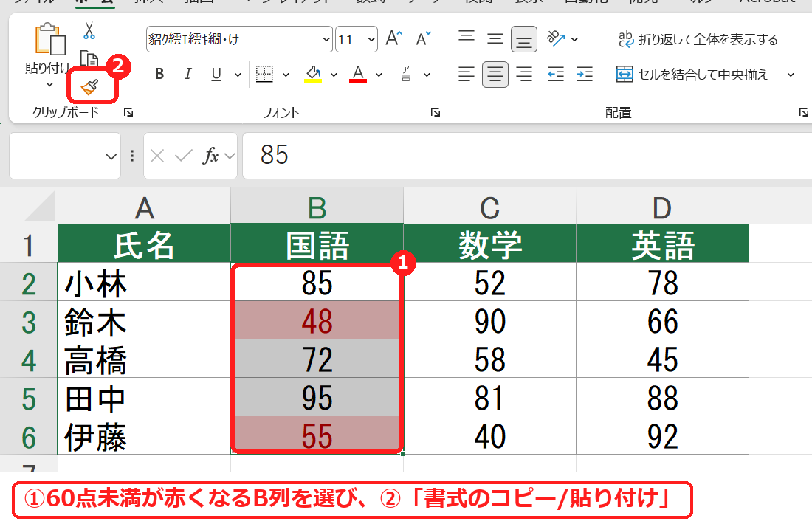
Task: Click red-highlighted cell with 48
Action: pyautogui.click(x=317, y=320)
